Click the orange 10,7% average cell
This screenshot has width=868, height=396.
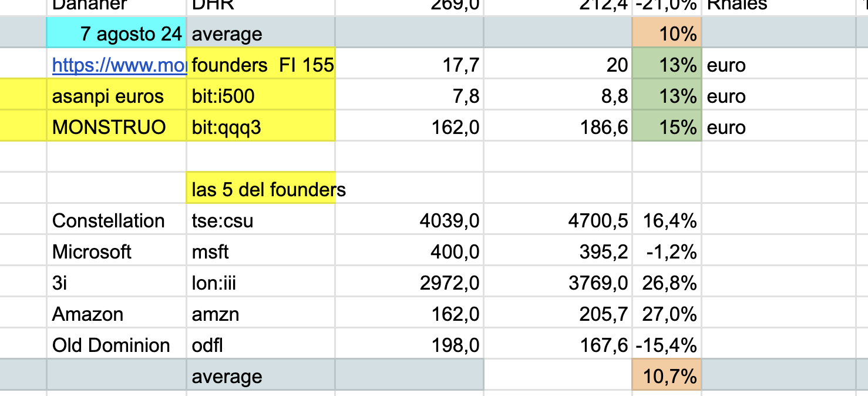667,376
